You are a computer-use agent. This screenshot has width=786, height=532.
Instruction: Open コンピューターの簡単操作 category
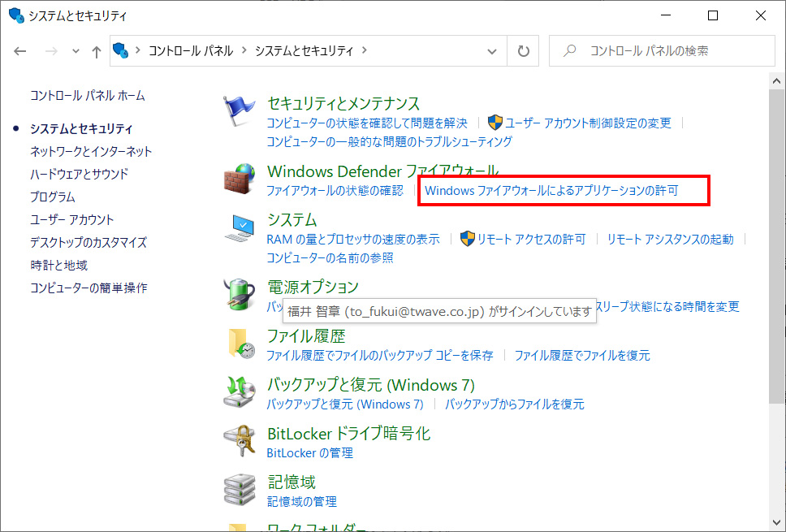click(89, 288)
